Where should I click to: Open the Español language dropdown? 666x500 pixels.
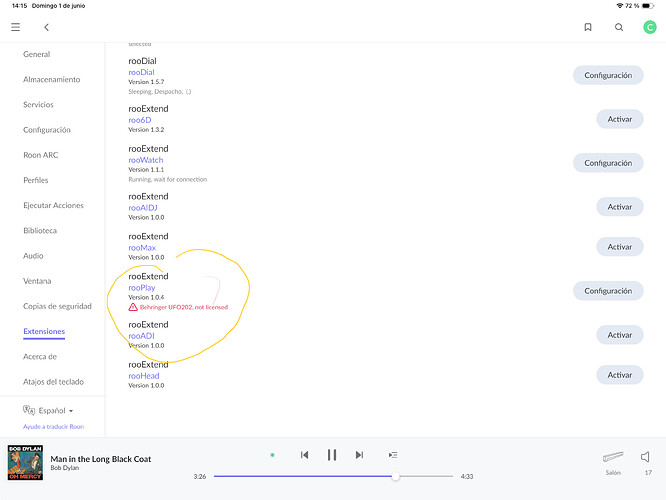pyautogui.click(x=56, y=411)
